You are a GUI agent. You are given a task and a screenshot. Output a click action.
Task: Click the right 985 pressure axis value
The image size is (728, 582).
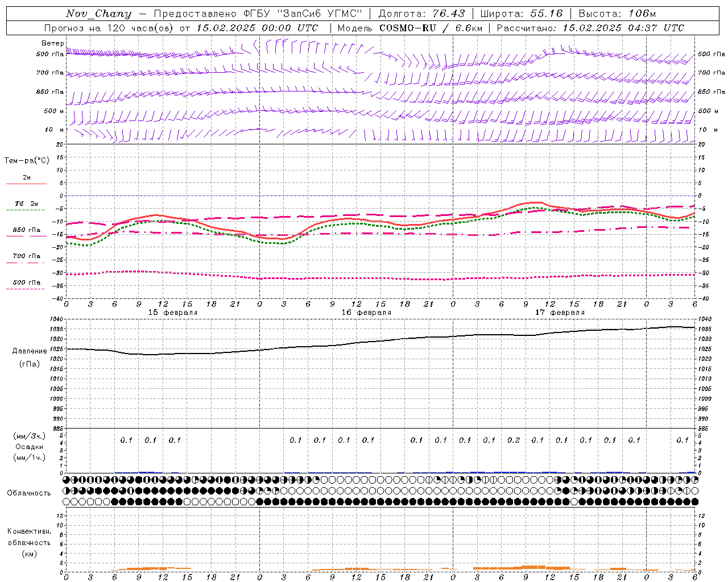[x=704, y=429]
